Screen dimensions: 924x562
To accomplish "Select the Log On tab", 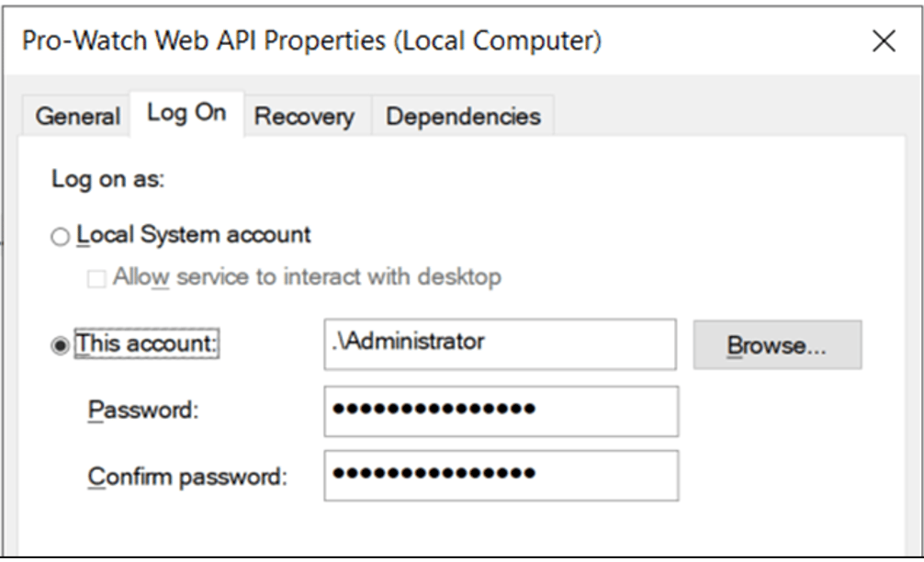I will click(186, 113).
